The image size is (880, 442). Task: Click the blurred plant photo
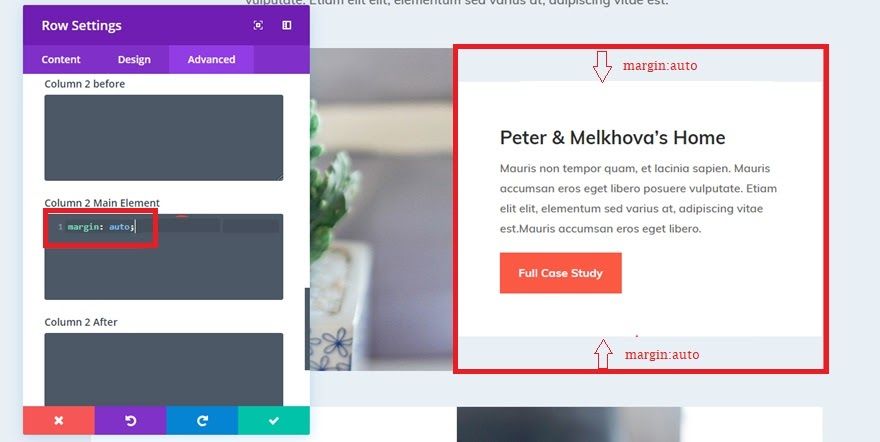pyautogui.click(x=381, y=209)
